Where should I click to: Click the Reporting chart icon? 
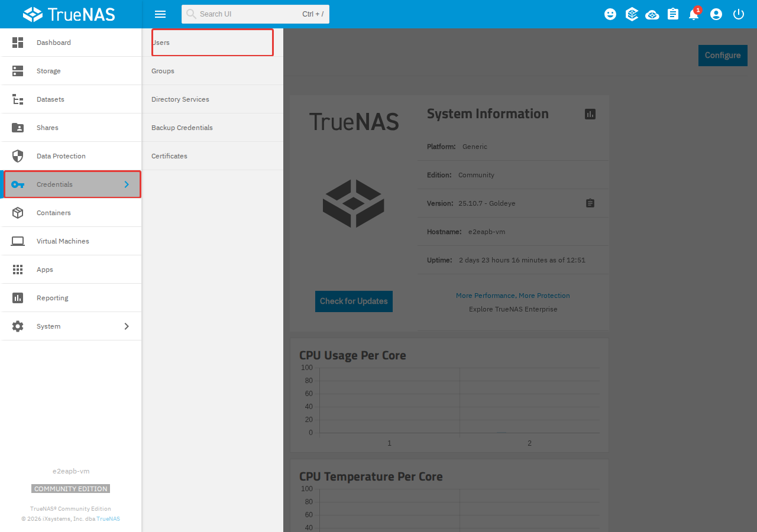[18, 298]
